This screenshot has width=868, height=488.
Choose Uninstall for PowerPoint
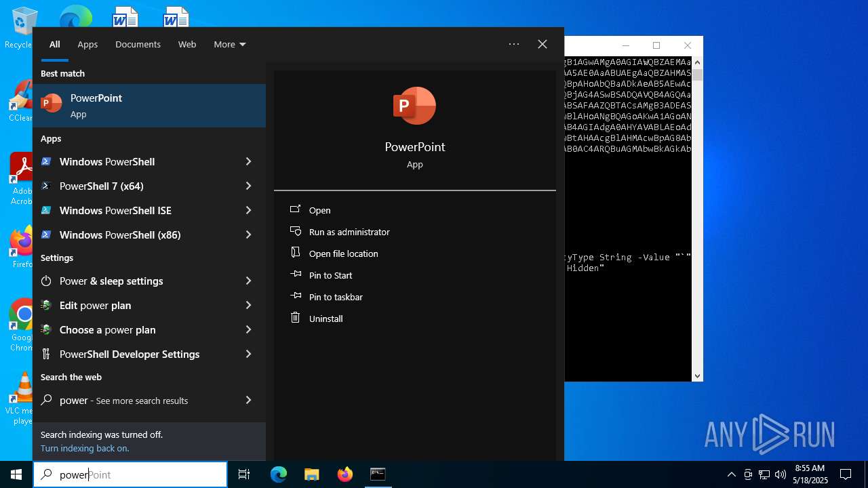pos(325,319)
